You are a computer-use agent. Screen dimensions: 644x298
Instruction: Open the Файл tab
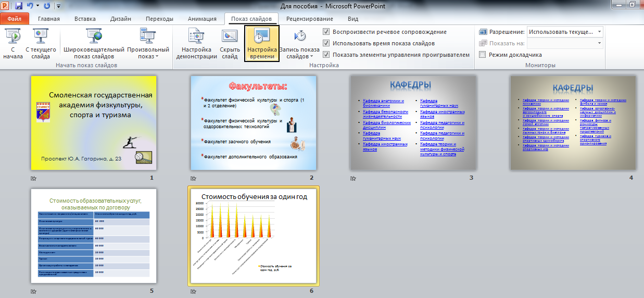[14, 19]
